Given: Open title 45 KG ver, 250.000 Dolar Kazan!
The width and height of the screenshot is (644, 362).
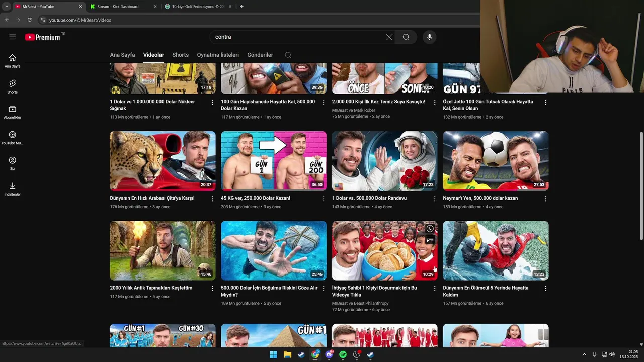Looking at the screenshot, I should click(256, 198).
